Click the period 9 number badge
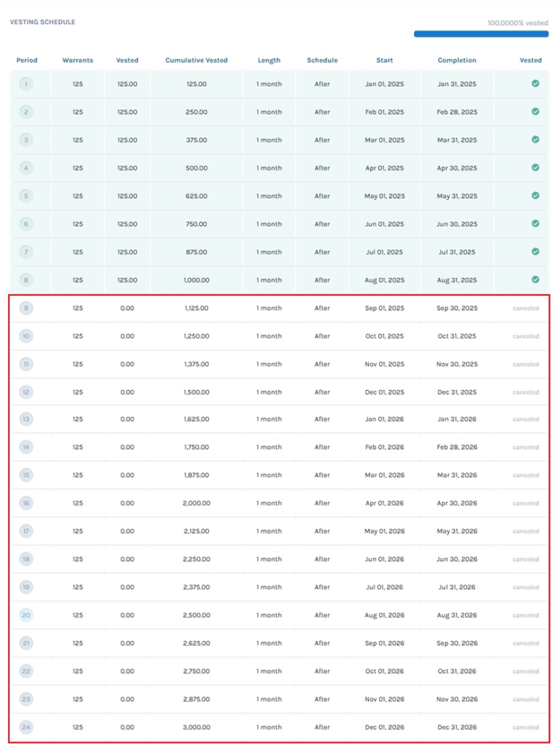This screenshot has height=745, width=560. 26,308
